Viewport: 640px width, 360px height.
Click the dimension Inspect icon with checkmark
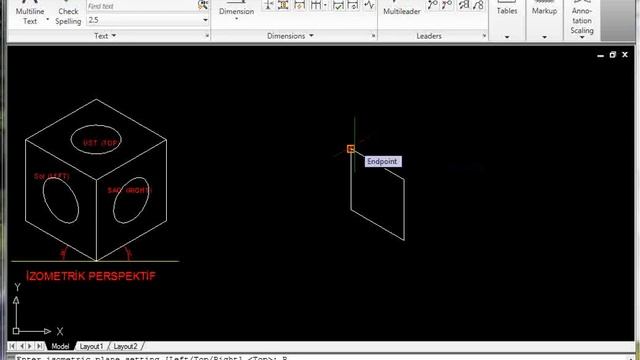pyautogui.click(x=338, y=5)
